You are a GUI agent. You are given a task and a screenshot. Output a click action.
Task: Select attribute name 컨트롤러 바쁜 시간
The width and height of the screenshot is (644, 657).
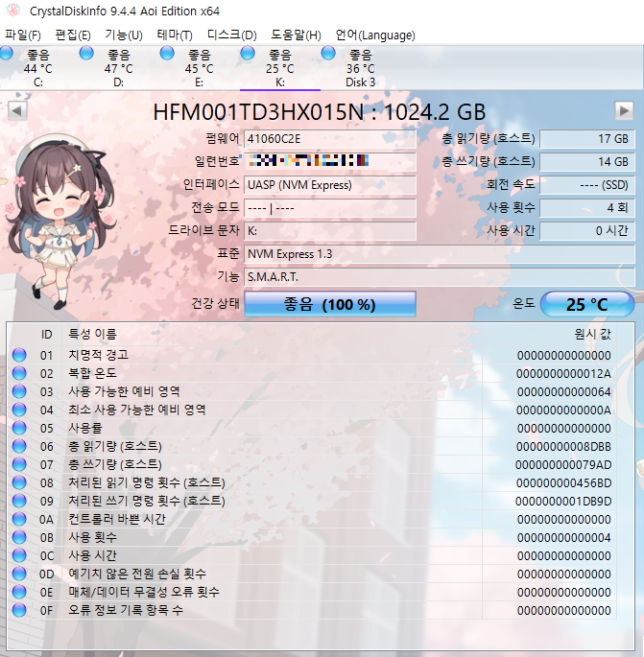click(x=117, y=519)
